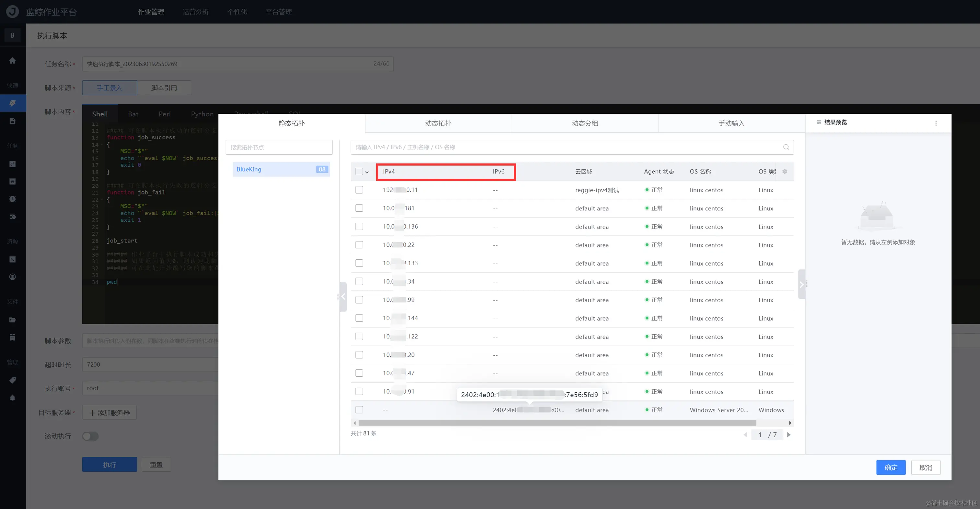Click the bell notification icon in left sidebar
The image size is (980, 509).
click(13, 398)
